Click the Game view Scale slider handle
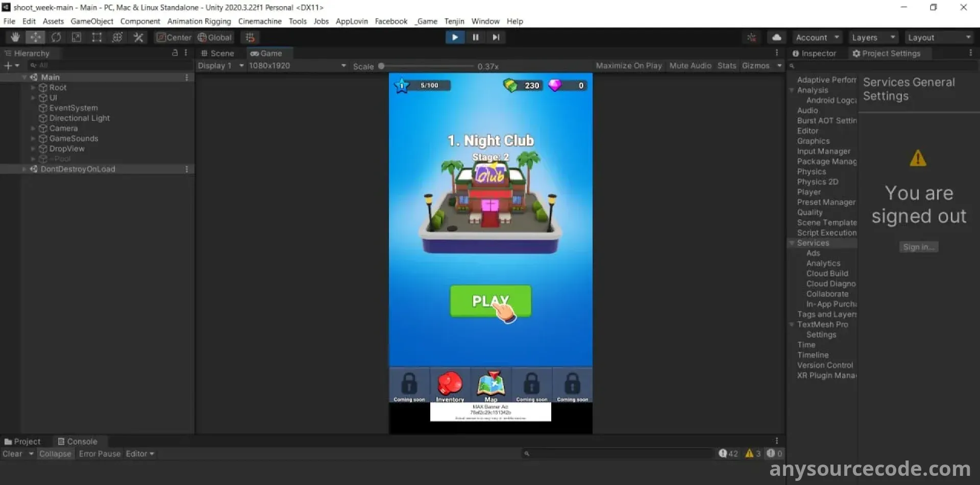This screenshot has width=980, height=485. click(x=381, y=66)
